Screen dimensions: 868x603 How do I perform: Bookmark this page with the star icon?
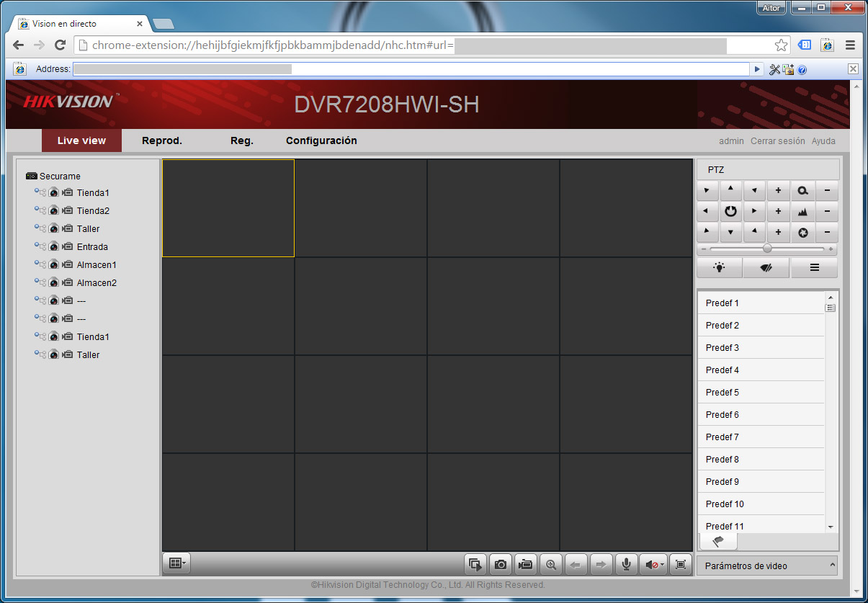(x=781, y=45)
